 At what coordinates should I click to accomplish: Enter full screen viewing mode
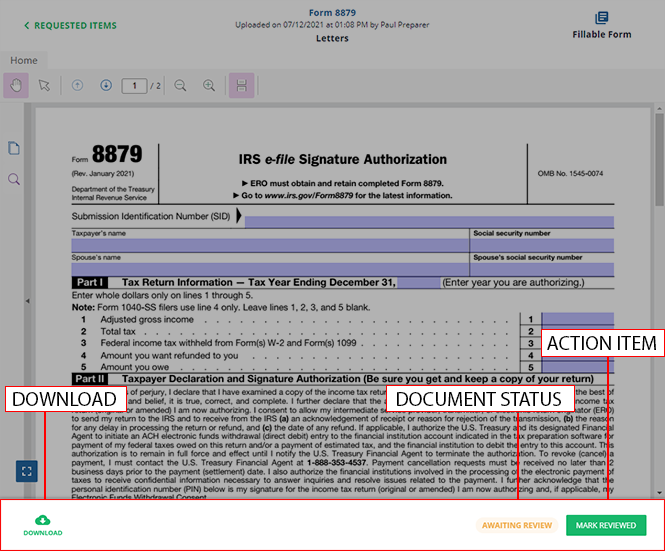[27, 471]
